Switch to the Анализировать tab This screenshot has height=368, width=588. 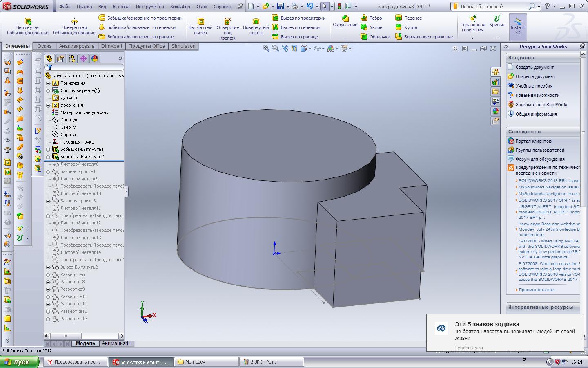pos(77,46)
